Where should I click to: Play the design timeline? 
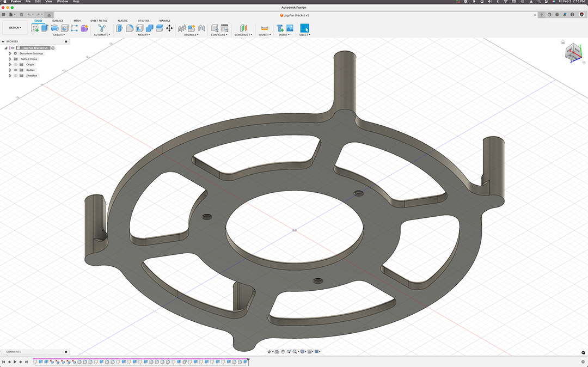(x=15, y=362)
